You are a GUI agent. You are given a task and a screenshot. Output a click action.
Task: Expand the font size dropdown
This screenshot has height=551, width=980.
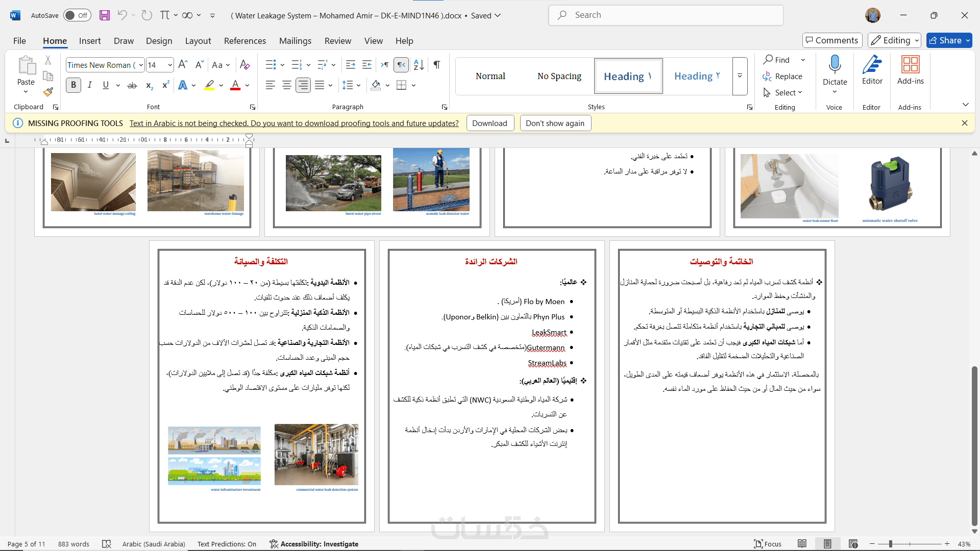169,65
